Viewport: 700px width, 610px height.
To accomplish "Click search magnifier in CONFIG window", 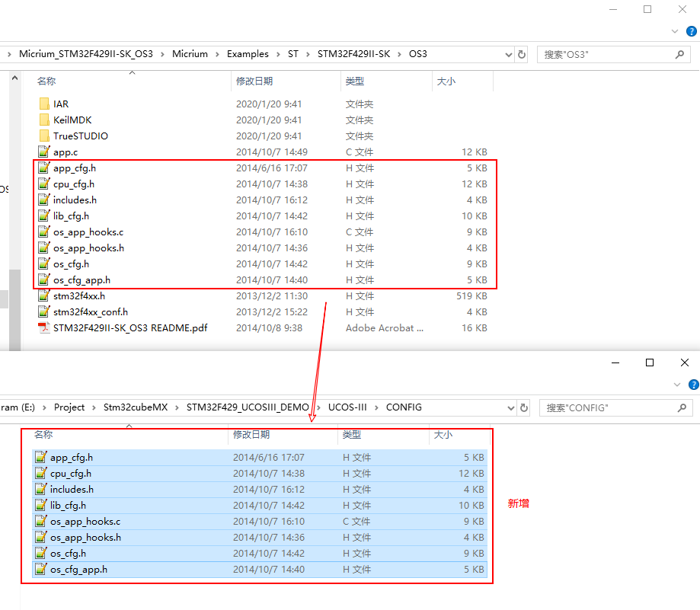I will [x=682, y=408].
